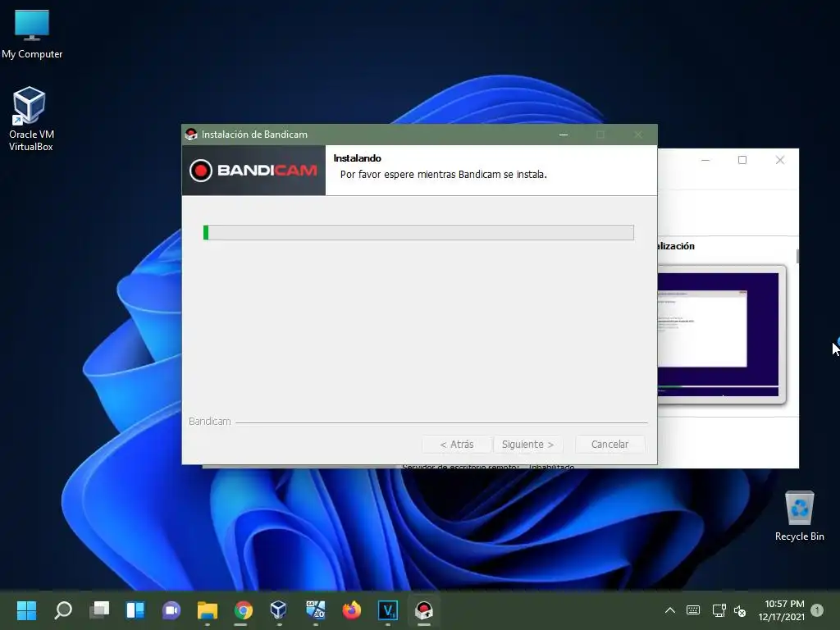
Task: Open the notification count badge
Action: (x=817, y=609)
